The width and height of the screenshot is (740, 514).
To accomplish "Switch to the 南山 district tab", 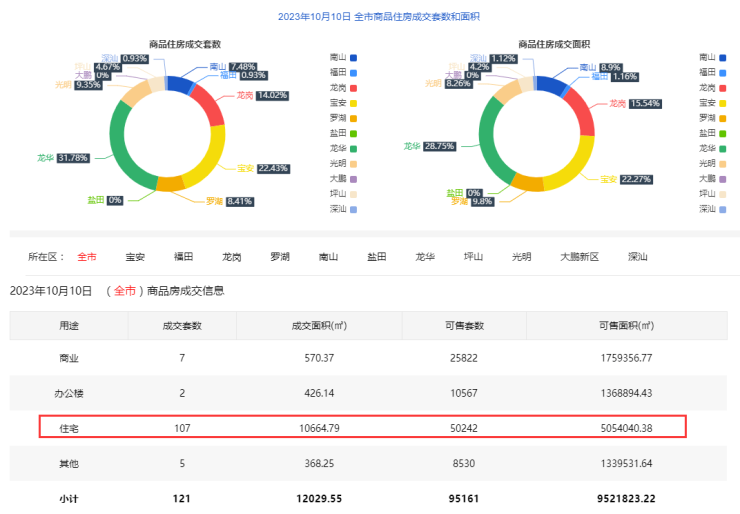I will coord(328,257).
